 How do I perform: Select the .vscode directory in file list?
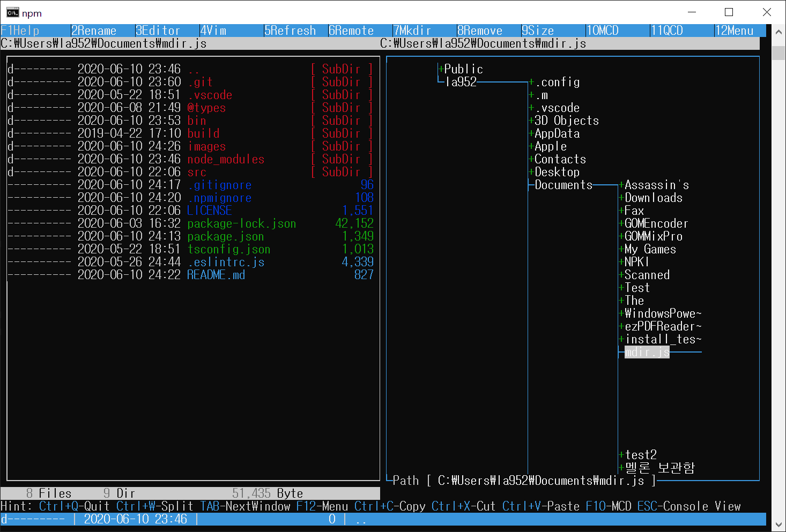tap(190, 95)
